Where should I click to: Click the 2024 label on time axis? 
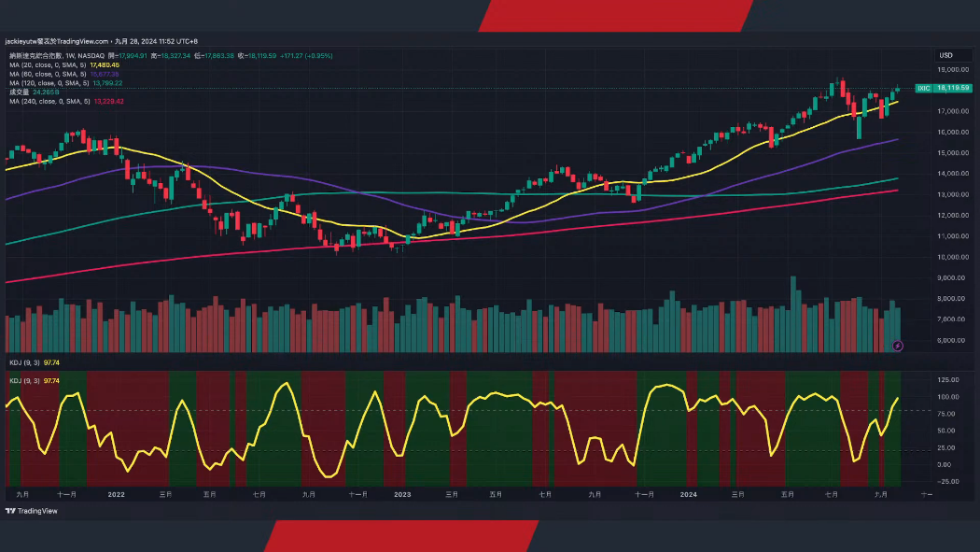point(689,493)
